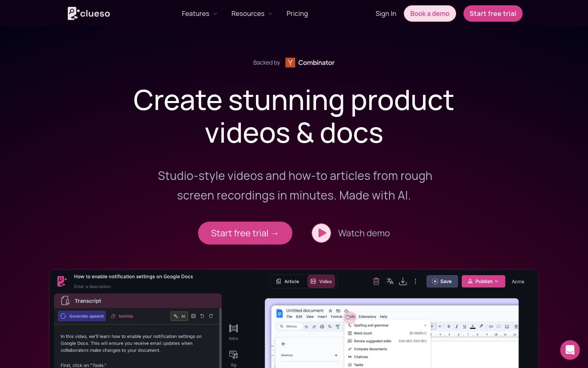The image size is (588, 368).
Task: Click the Transcript panel header icon
Action: [x=65, y=301]
